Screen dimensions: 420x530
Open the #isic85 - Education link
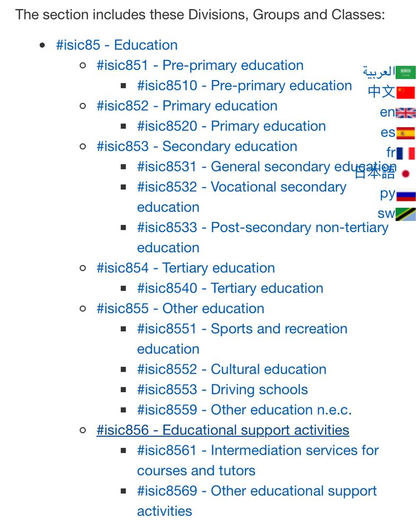117,45
